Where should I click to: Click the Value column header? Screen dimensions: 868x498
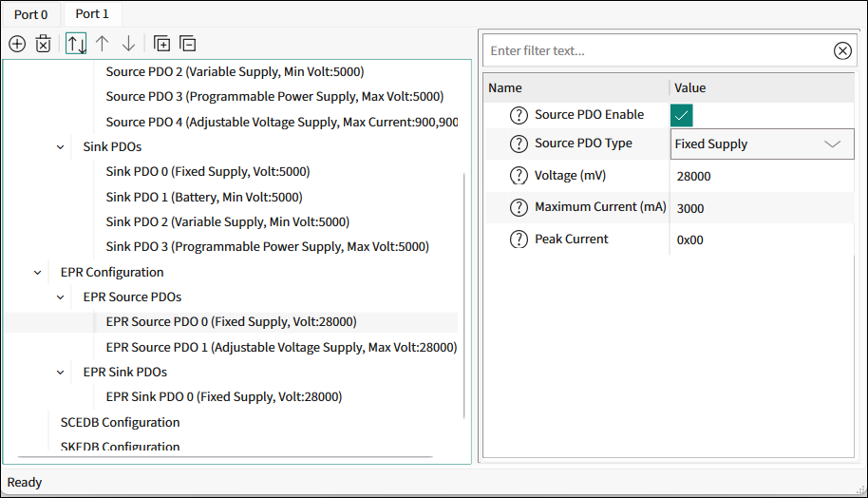tap(762, 88)
